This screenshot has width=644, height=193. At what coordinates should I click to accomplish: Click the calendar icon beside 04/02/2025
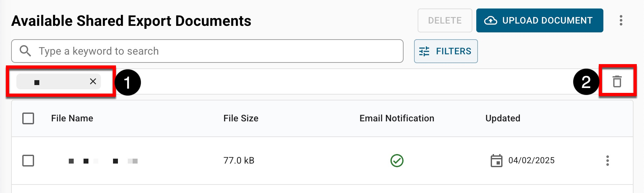496,161
